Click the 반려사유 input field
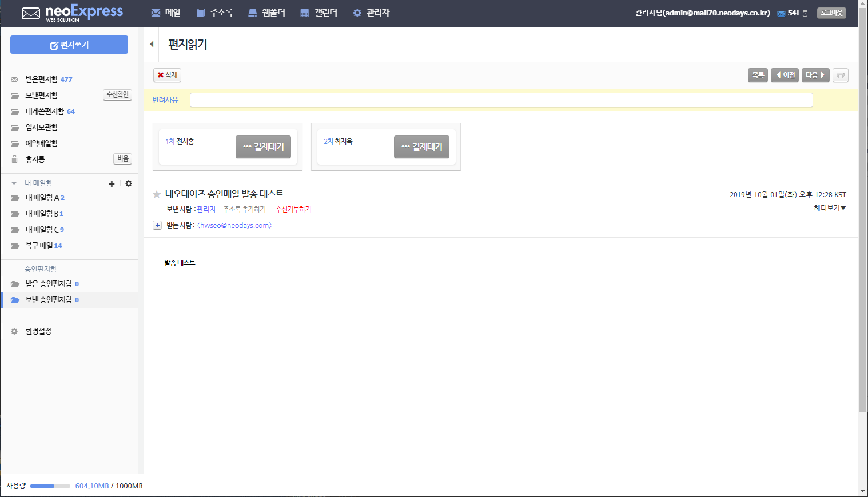The image size is (868, 497). 501,100
